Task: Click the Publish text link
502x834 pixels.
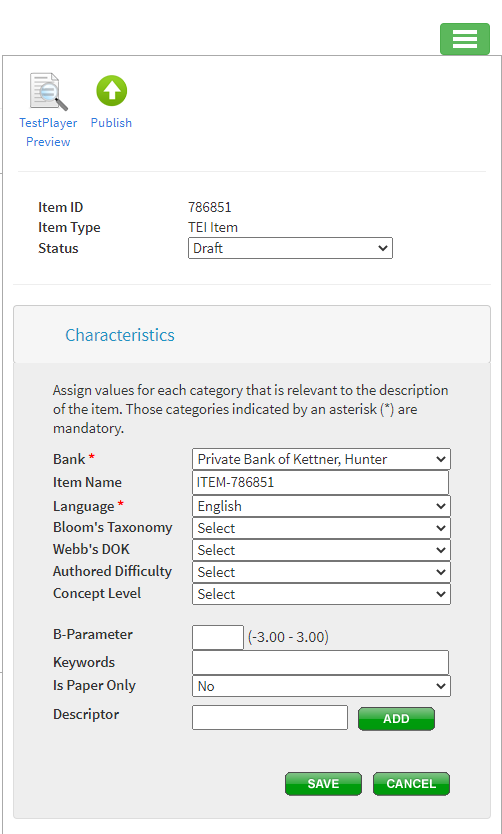Action: point(111,122)
